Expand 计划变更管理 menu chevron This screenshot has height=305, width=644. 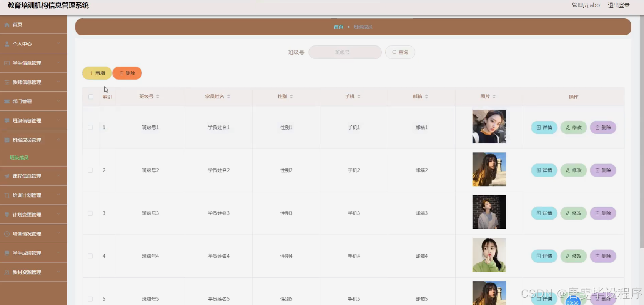coord(58,214)
